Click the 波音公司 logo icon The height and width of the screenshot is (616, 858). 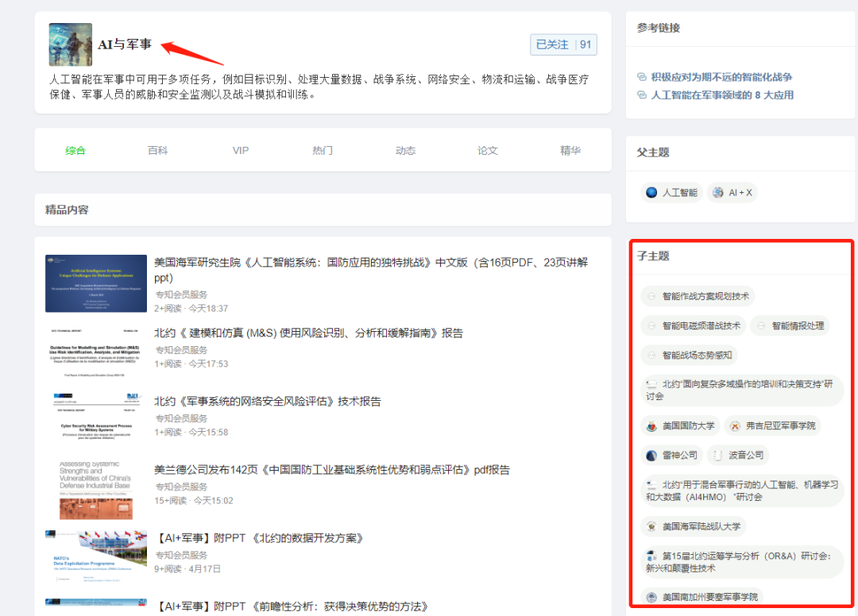point(718,456)
